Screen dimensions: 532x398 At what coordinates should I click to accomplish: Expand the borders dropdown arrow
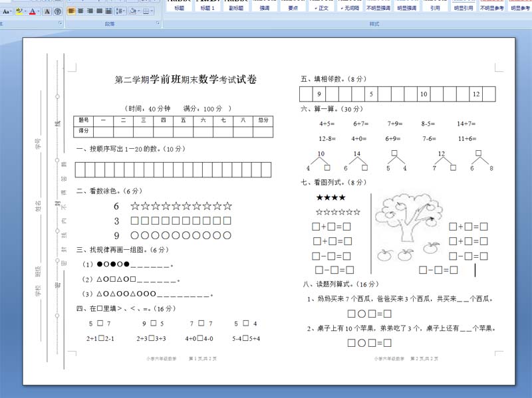coord(152,11)
